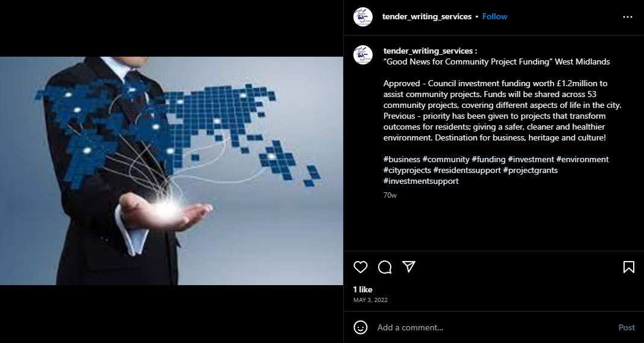The image size is (644, 343).
Task: Open #investment hashtag
Action: pyautogui.click(x=531, y=159)
